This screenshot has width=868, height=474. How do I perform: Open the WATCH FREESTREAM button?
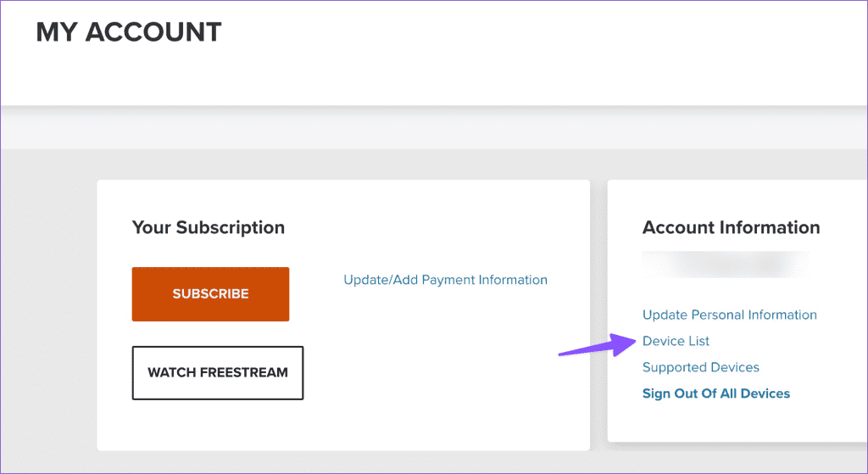[x=218, y=372]
